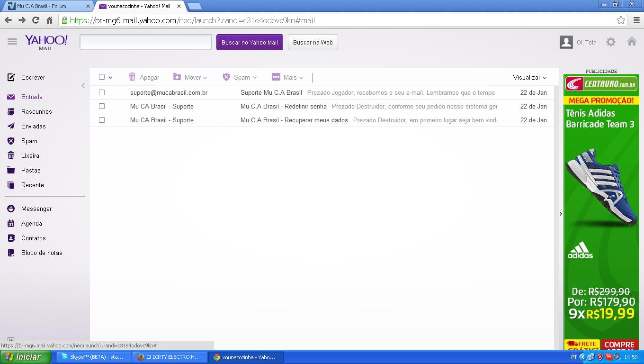Select the Entrada inbox folder

pos(32,97)
